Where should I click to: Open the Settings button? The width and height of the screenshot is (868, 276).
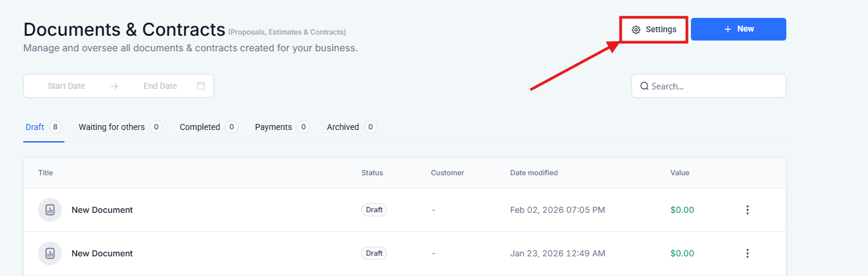(x=654, y=30)
